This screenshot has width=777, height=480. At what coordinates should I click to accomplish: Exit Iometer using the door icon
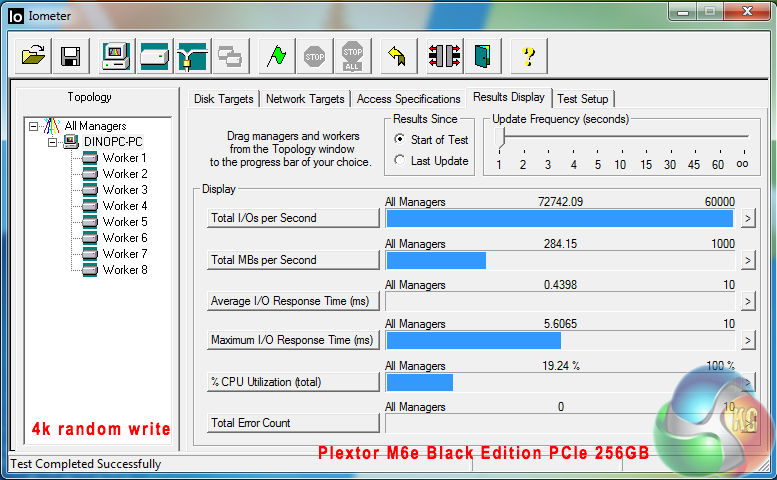pyautogui.click(x=483, y=56)
